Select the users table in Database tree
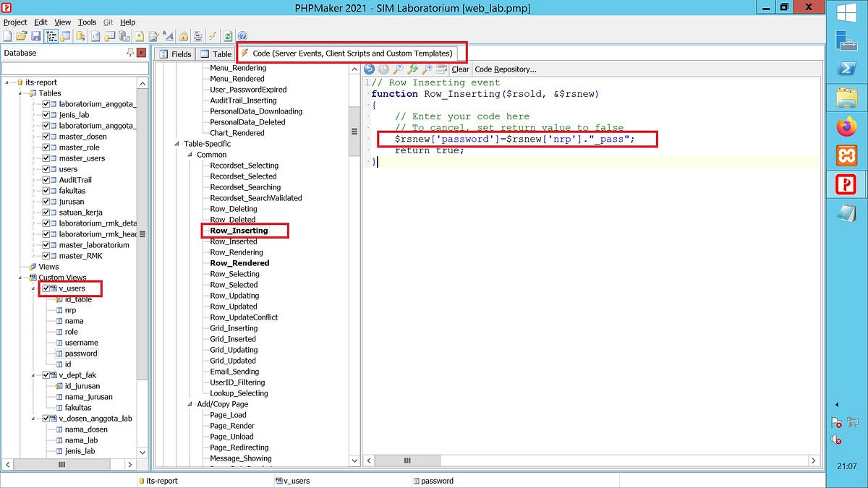 pyautogui.click(x=68, y=169)
